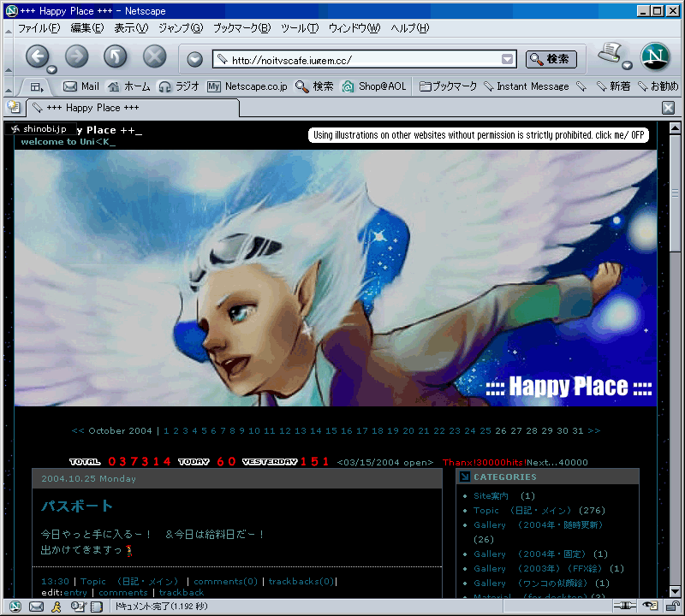Click the Forward arrow navigation button

click(76, 56)
